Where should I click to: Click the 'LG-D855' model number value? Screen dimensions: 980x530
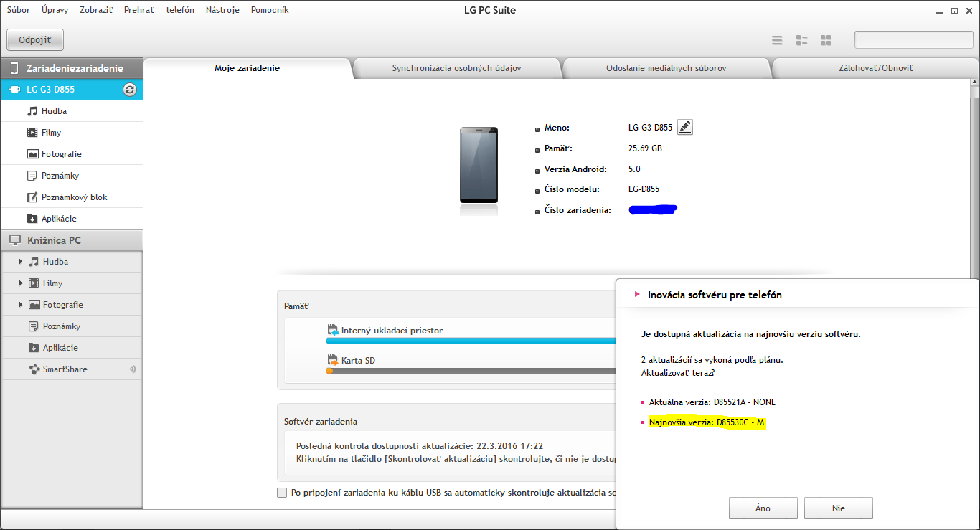point(644,189)
